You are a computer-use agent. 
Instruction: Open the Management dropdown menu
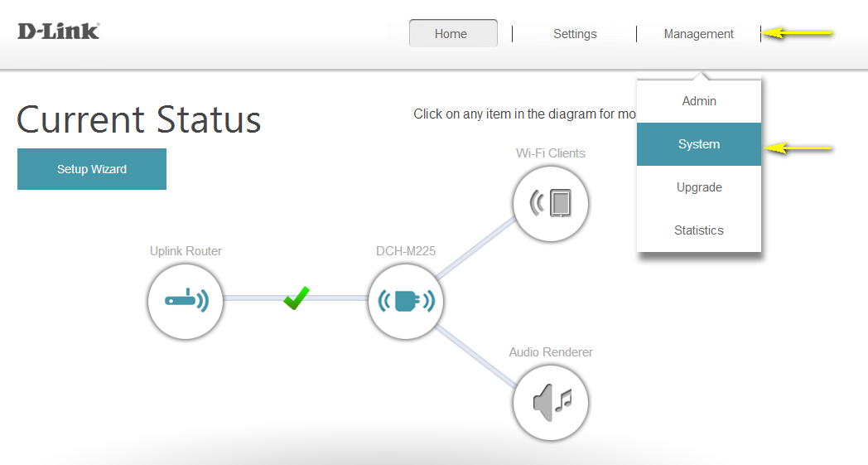point(698,34)
